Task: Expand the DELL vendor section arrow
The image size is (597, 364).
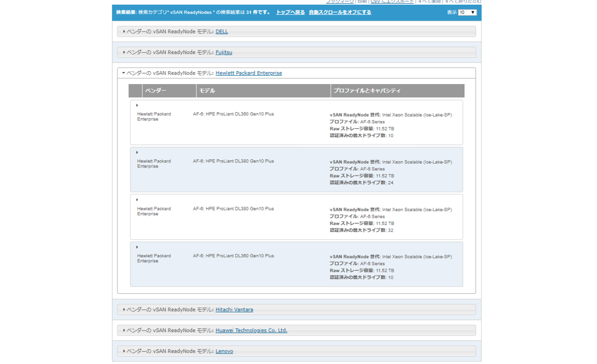Action: click(124, 31)
